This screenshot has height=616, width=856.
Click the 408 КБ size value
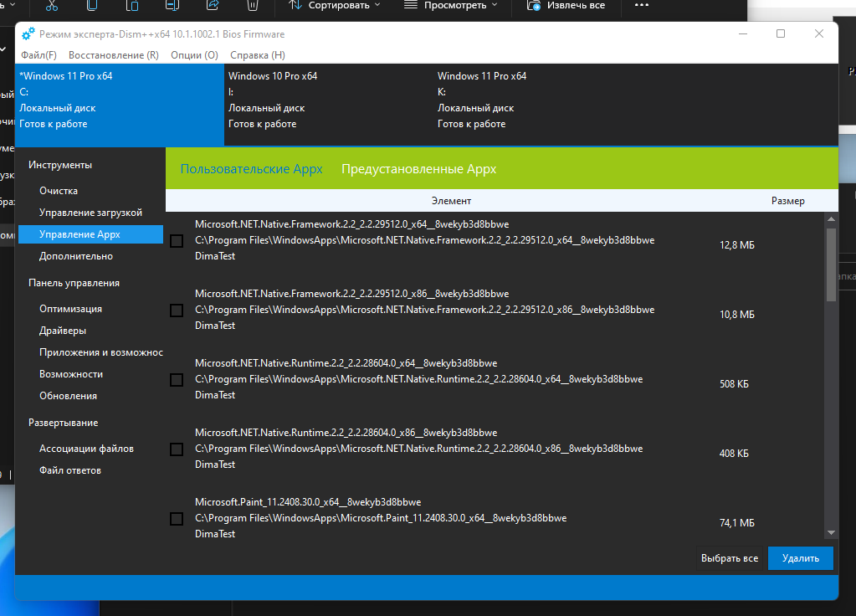click(x=734, y=454)
